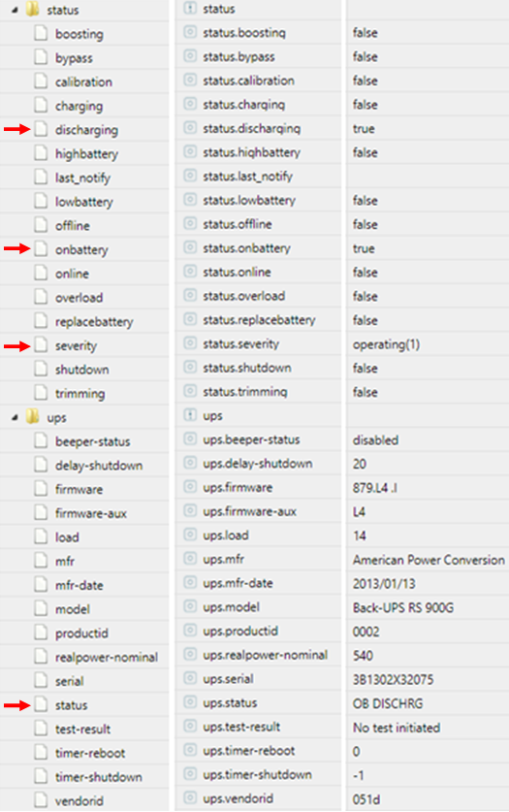
Task: Click the ups folder icon
Action: [x=33, y=416]
